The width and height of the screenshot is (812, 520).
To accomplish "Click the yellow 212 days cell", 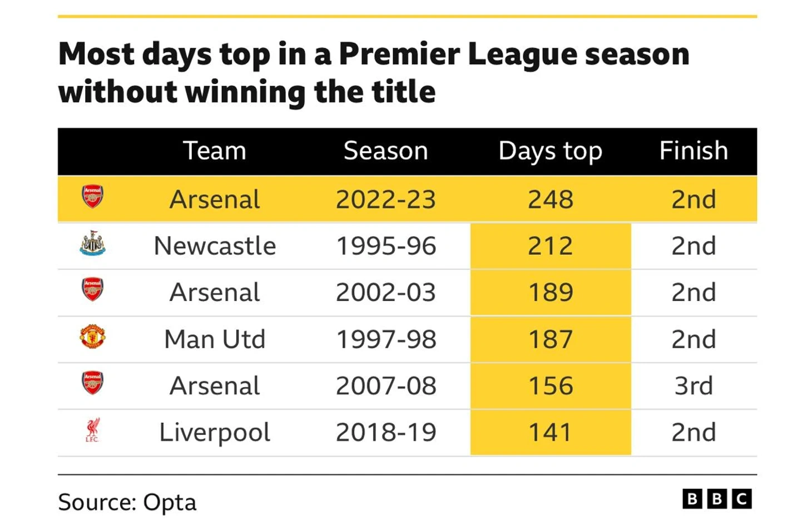I will (550, 246).
